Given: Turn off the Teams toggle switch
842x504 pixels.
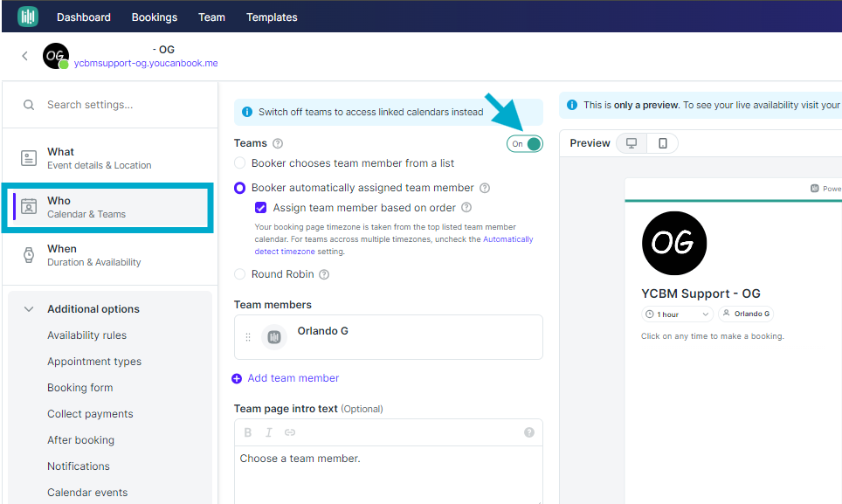Looking at the screenshot, I should [x=525, y=144].
